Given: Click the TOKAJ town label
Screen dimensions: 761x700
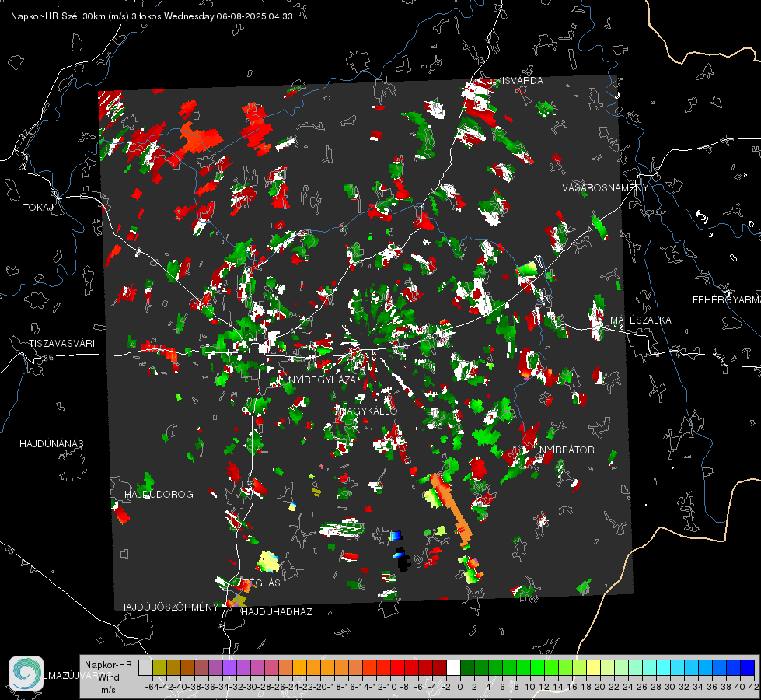Looking at the screenshot, I should 38,208.
